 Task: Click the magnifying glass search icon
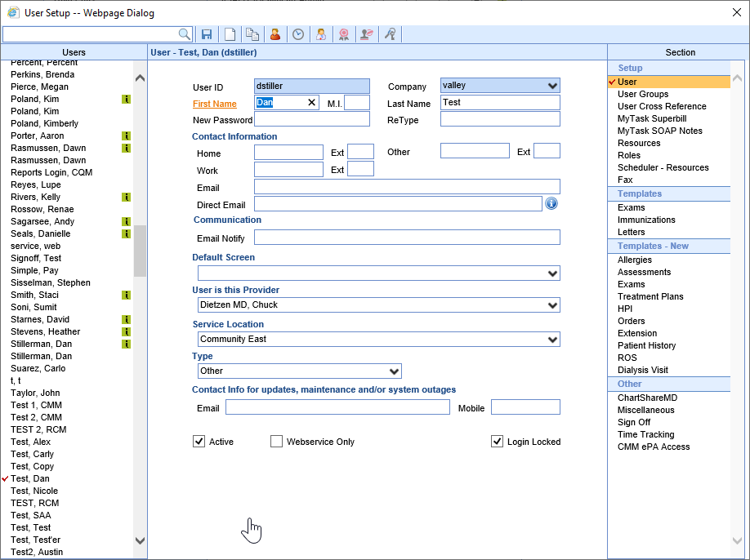(185, 34)
